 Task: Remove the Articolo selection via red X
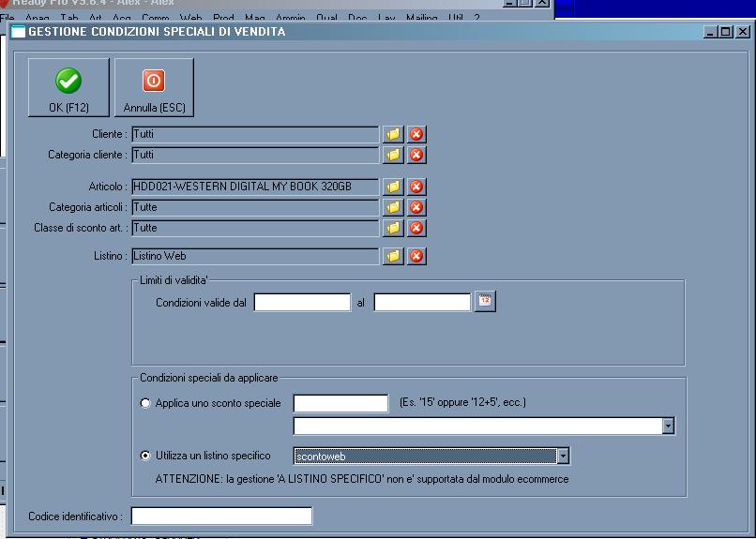pos(416,187)
